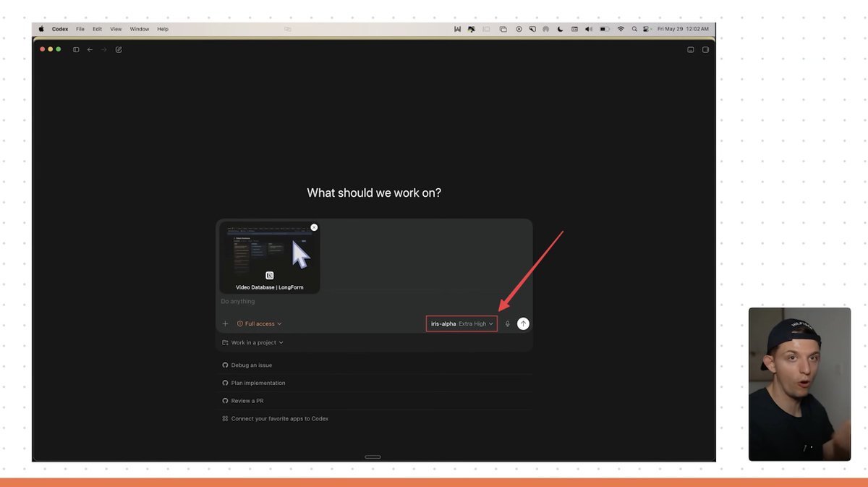
Task: Toggle the right side panel icon at top right
Action: coord(706,49)
